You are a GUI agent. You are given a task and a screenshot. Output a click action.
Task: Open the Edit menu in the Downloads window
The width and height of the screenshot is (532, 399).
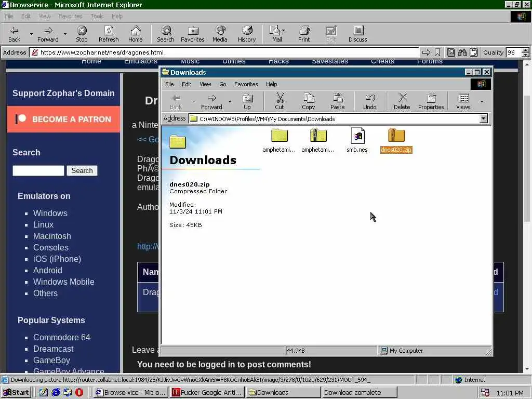(187, 84)
